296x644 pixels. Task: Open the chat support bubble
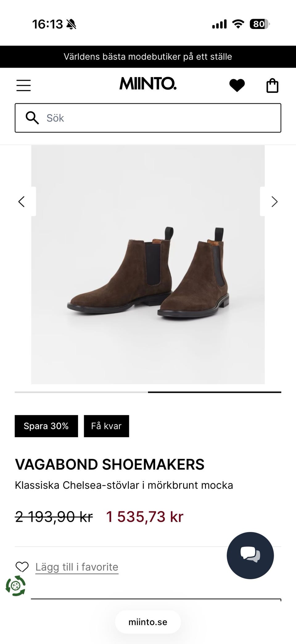click(x=250, y=555)
